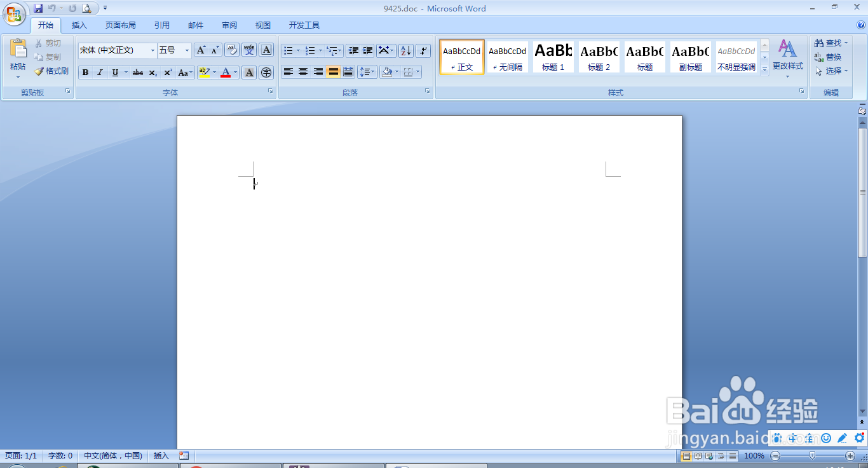
Task: Click the 格式刷 format painter
Action: 51,71
